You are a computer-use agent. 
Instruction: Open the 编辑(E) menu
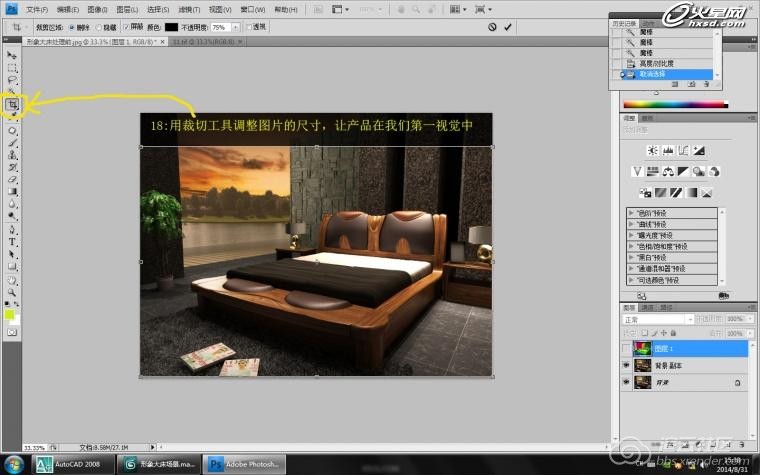coord(67,10)
